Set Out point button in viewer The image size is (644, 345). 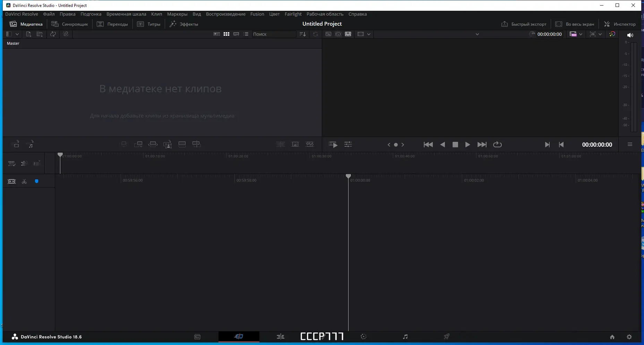tap(561, 145)
